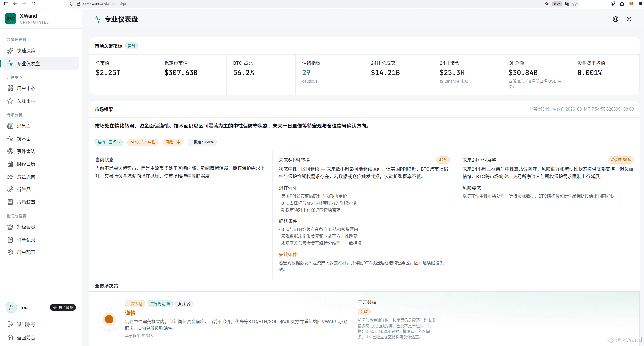
Task: Click the 强度 弱 tag
Action: tap(184, 304)
